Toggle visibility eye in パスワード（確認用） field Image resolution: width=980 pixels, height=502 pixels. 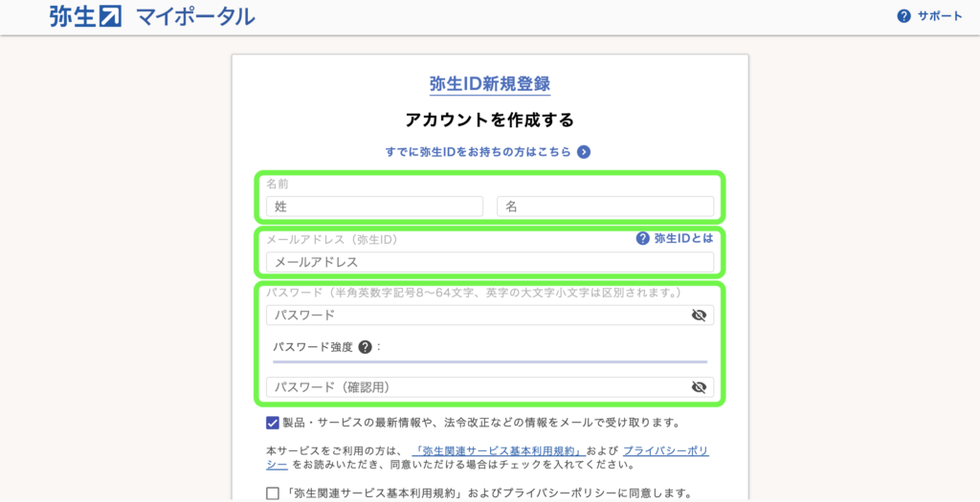pyautogui.click(x=699, y=388)
